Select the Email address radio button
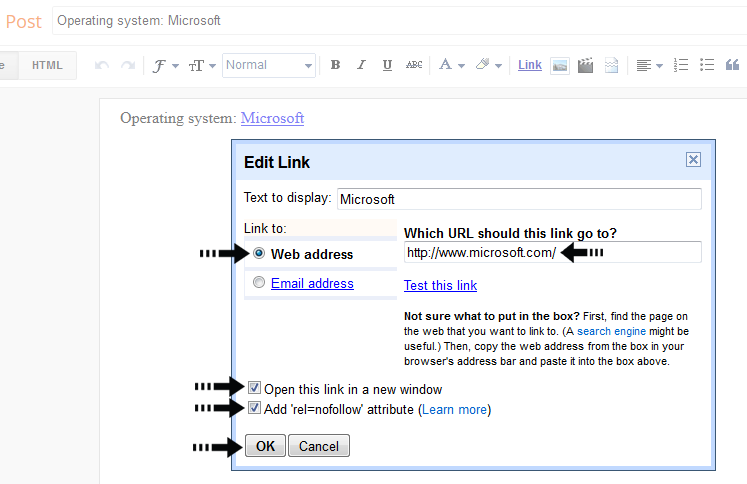 [259, 282]
